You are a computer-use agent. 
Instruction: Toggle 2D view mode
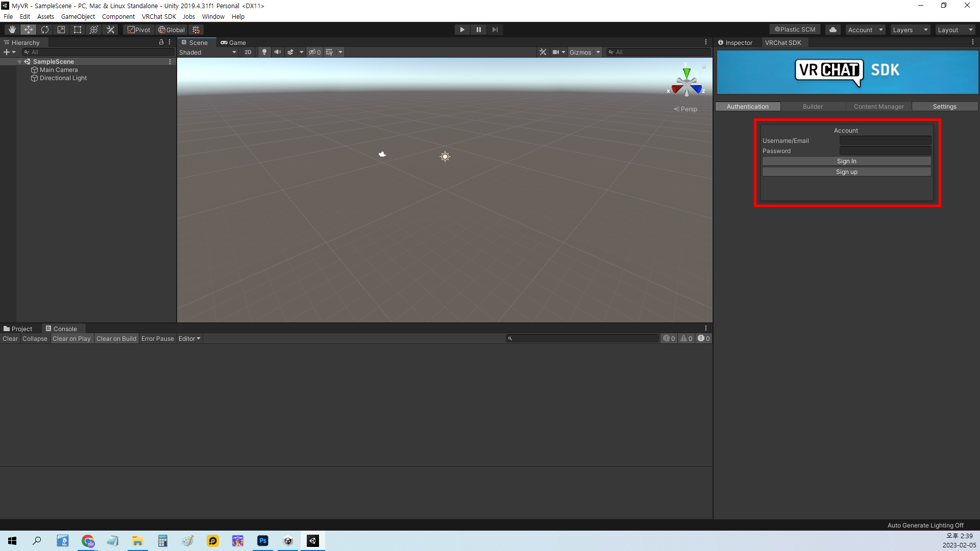click(x=248, y=52)
